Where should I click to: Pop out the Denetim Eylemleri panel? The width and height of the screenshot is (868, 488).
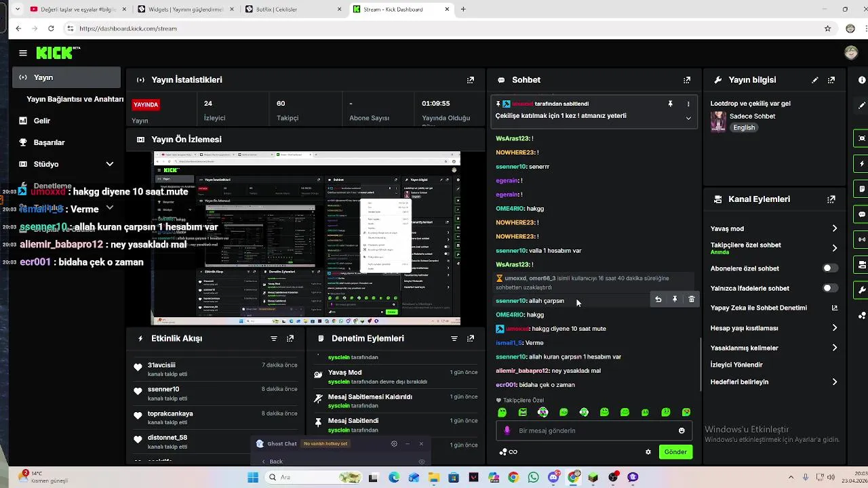[x=471, y=338]
